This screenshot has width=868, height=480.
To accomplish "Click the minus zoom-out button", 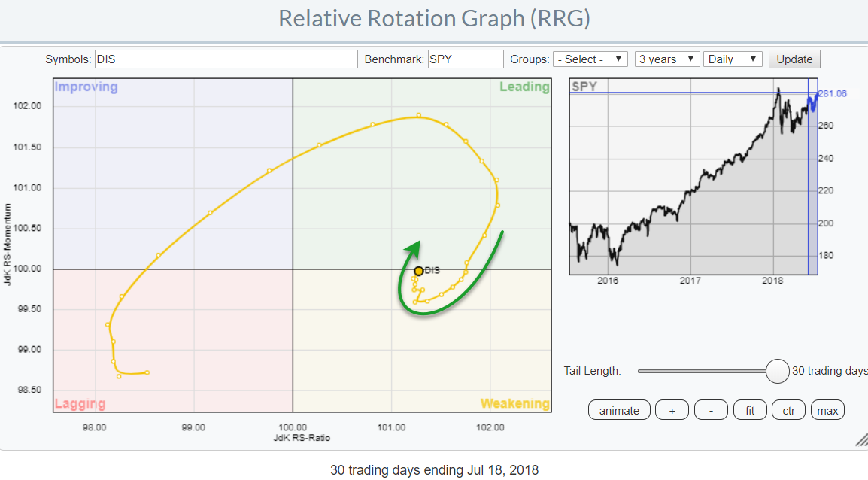I will (711, 410).
